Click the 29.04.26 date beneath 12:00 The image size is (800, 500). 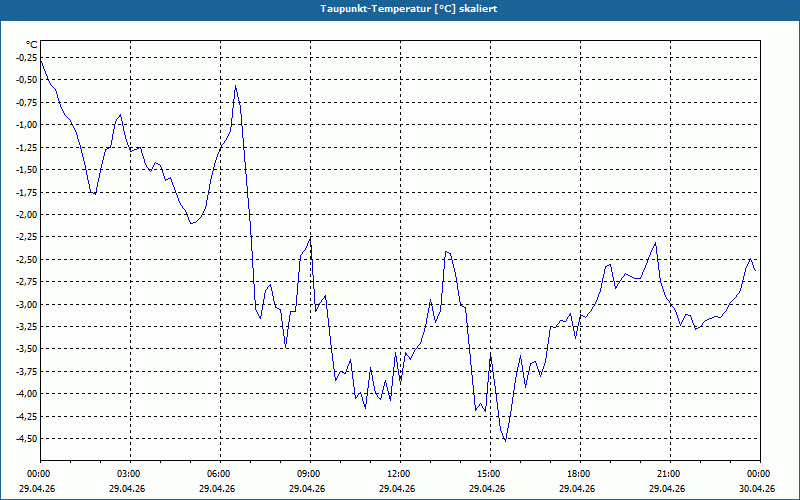click(x=397, y=489)
